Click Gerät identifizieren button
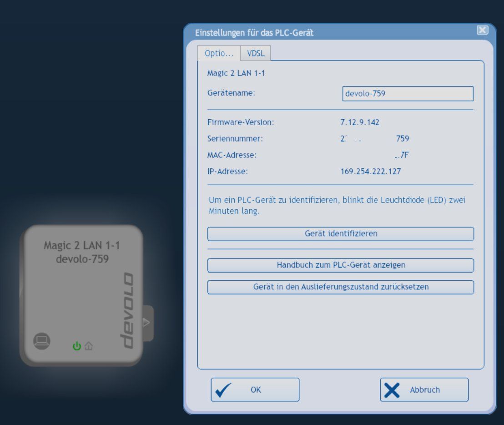Viewport: 504px width, 425px height. coord(341,234)
